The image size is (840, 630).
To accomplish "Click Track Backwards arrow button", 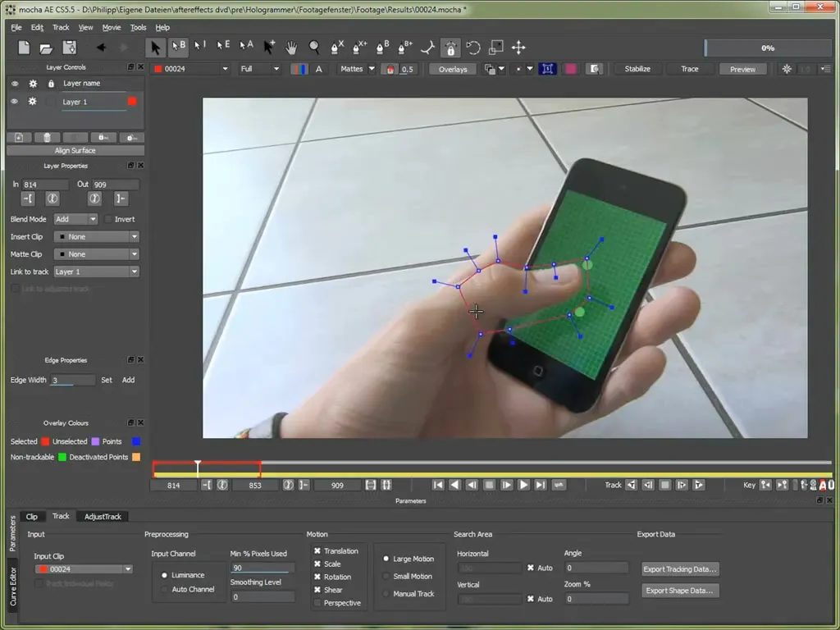I will pos(632,486).
